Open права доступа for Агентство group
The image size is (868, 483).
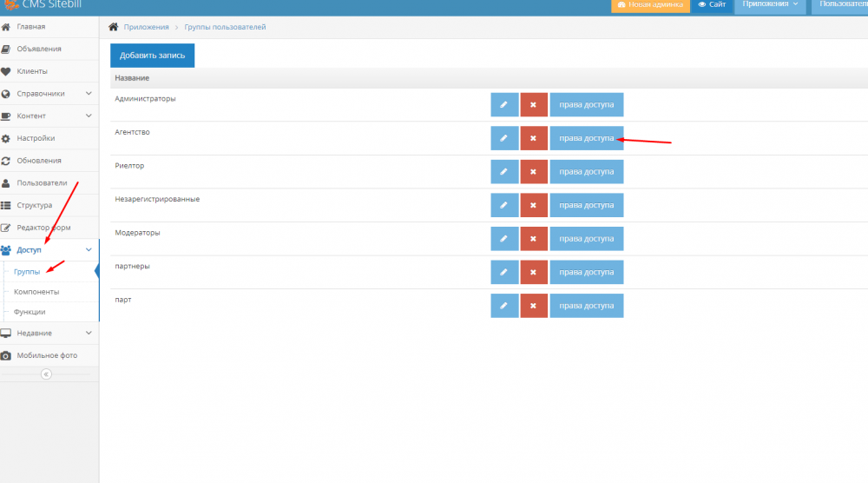pos(586,138)
